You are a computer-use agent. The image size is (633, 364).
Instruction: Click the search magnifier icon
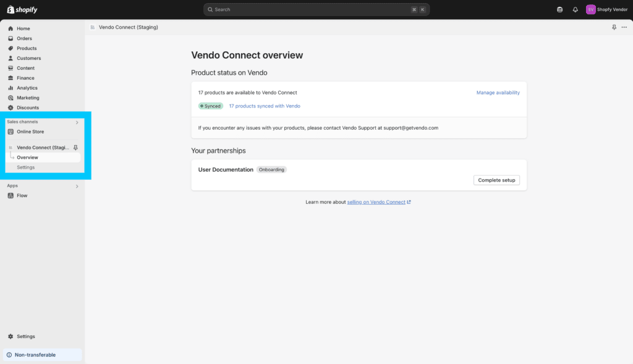(x=210, y=10)
